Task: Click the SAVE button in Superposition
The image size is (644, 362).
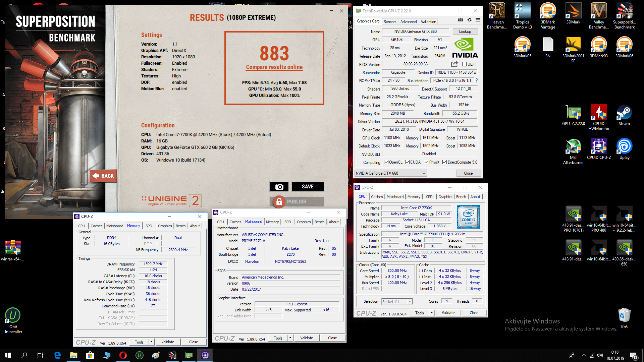Action: [308, 187]
